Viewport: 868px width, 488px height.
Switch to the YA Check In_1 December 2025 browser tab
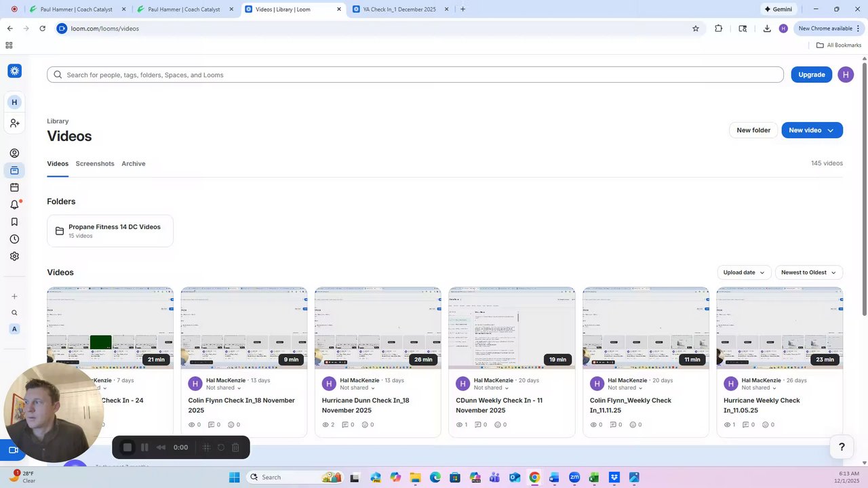coord(399,9)
